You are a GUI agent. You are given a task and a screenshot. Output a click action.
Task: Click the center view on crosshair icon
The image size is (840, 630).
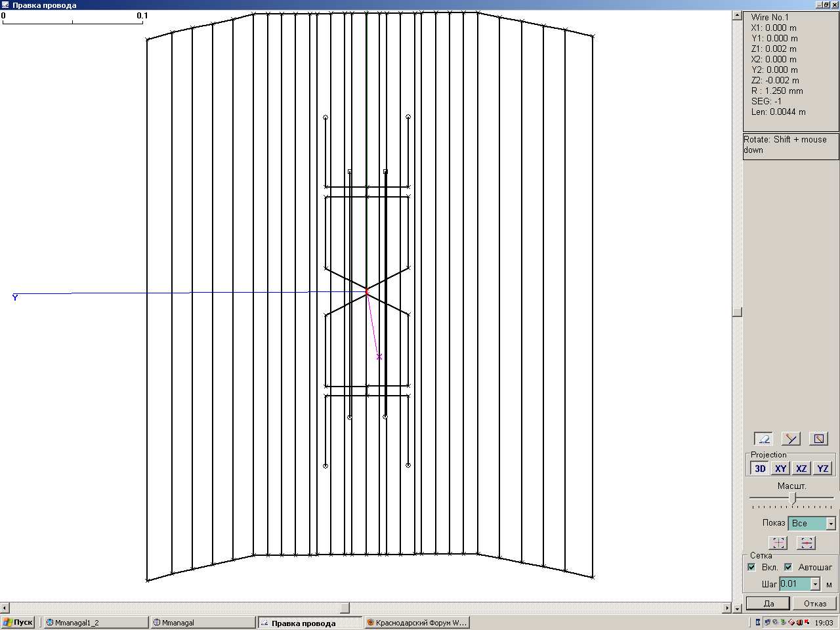click(x=778, y=543)
